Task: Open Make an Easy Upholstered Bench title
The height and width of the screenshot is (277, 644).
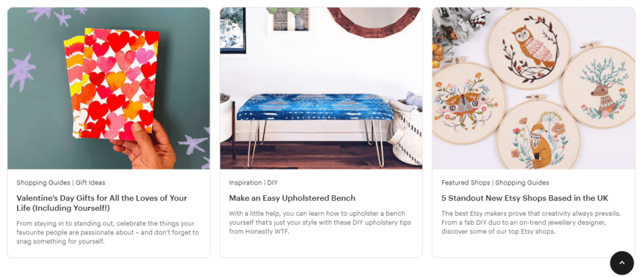Action: (292, 198)
